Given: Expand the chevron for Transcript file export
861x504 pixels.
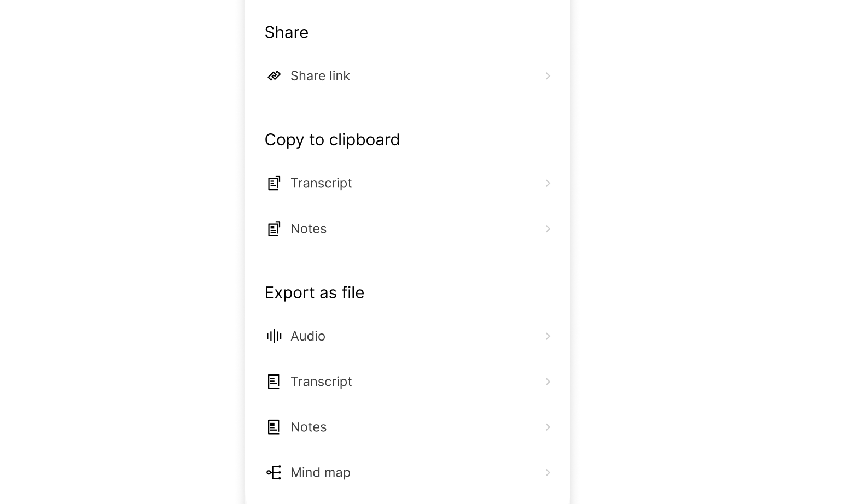Looking at the screenshot, I should coord(548,382).
